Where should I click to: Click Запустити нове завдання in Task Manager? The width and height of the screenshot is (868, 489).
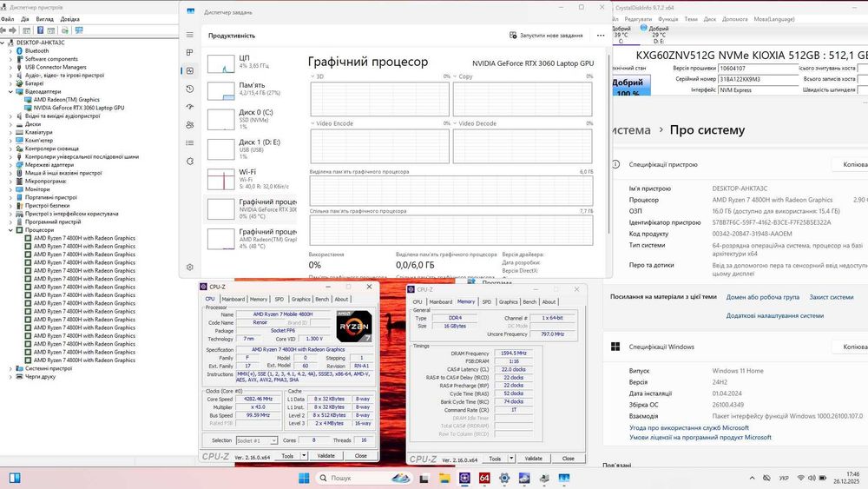point(546,36)
